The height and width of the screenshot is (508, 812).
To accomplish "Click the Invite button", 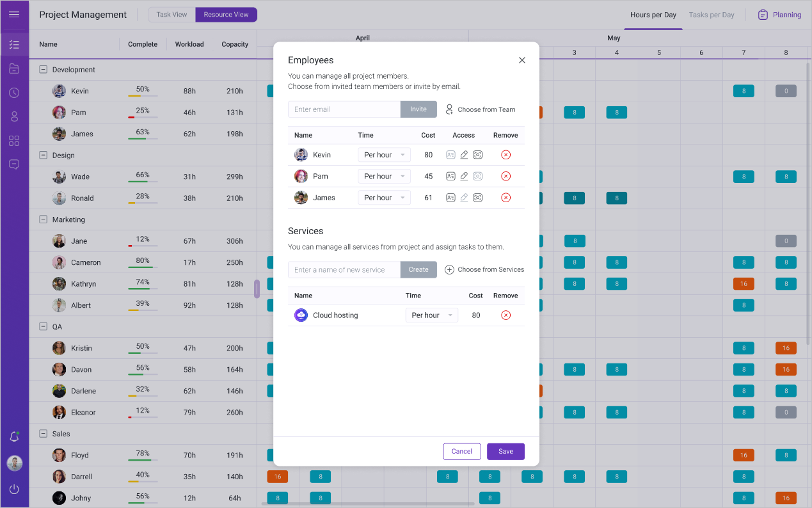I will [x=418, y=109].
